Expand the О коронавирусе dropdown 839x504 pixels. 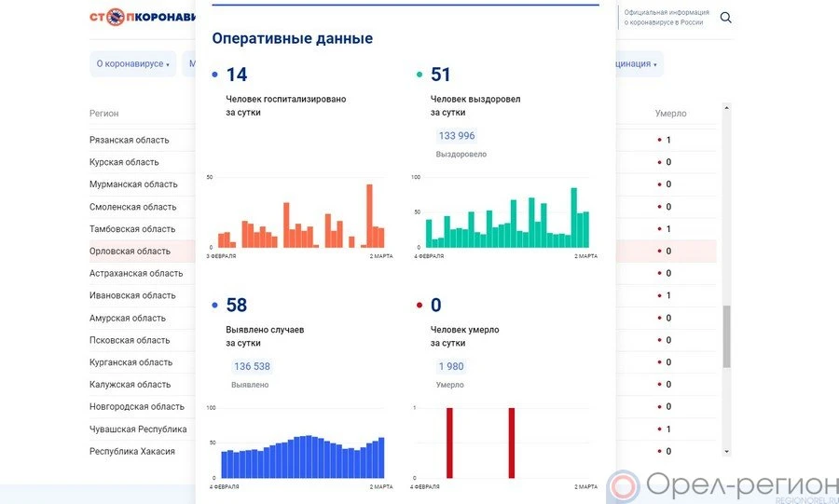point(132,64)
